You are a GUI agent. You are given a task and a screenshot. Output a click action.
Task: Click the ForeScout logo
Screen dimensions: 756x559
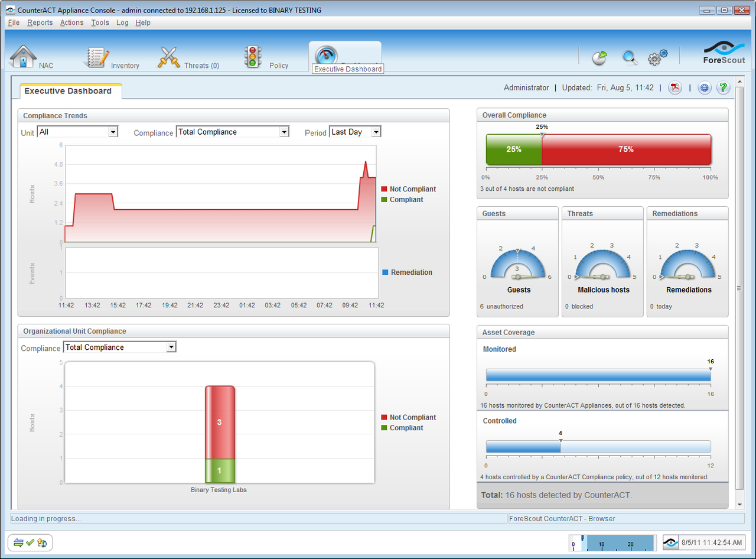point(724,53)
